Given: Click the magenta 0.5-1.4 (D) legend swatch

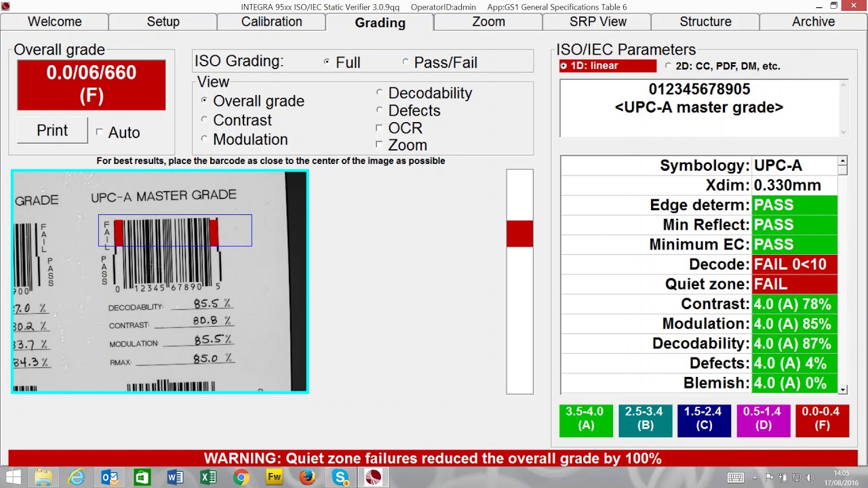Looking at the screenshot, I should point(763,420).
